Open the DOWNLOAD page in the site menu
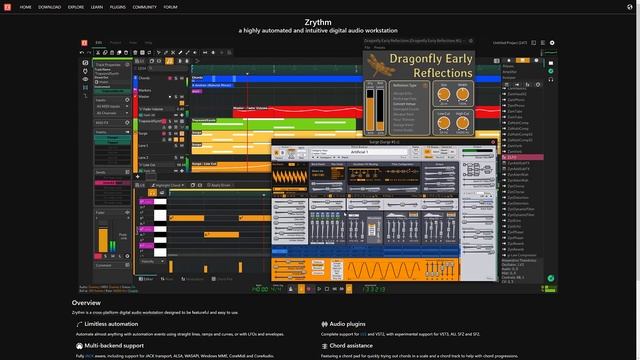Viewport: 640px width, 360px height. (49, 7)
